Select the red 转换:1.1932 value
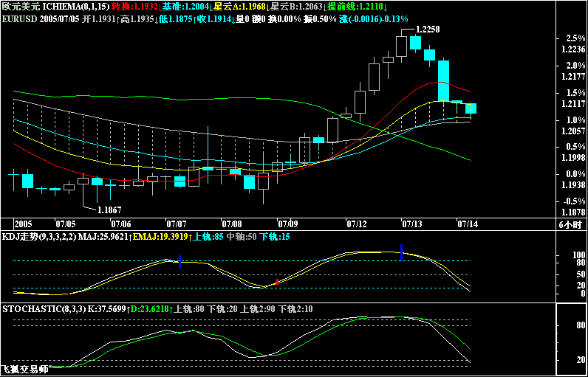 point(135,7)
